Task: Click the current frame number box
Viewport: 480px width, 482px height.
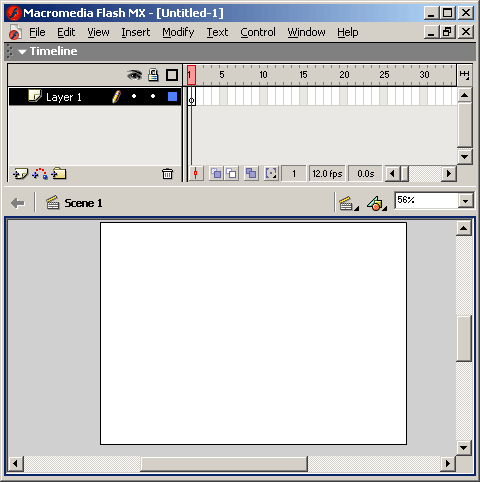Action: (x=294, y=174)
